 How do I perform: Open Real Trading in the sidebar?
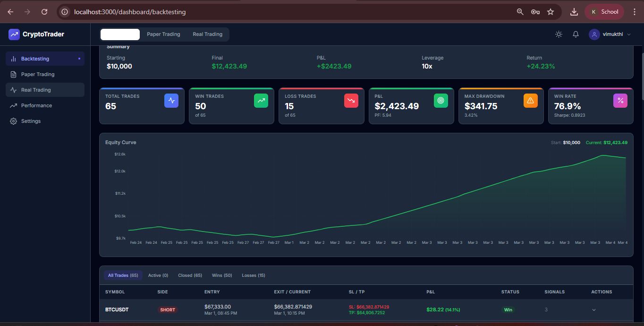(45, 90)
